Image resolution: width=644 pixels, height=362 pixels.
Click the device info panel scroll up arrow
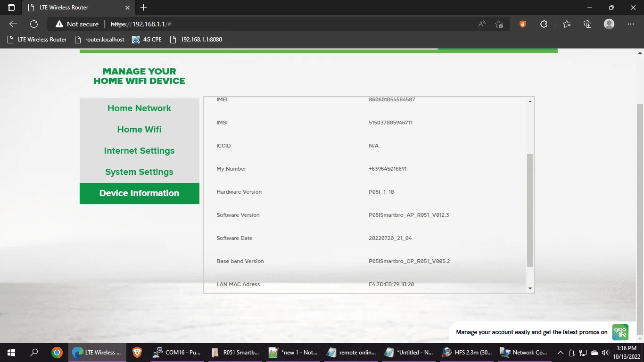(530, 101)
